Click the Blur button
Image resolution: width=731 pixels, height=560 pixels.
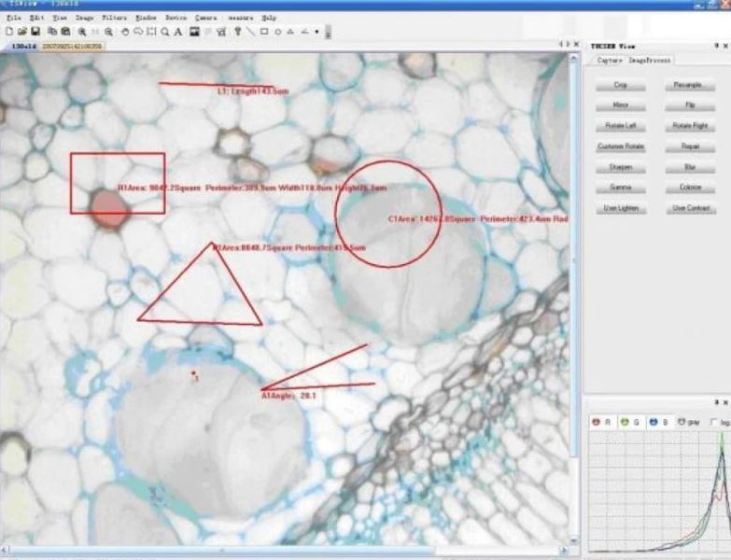coord(690,167)
